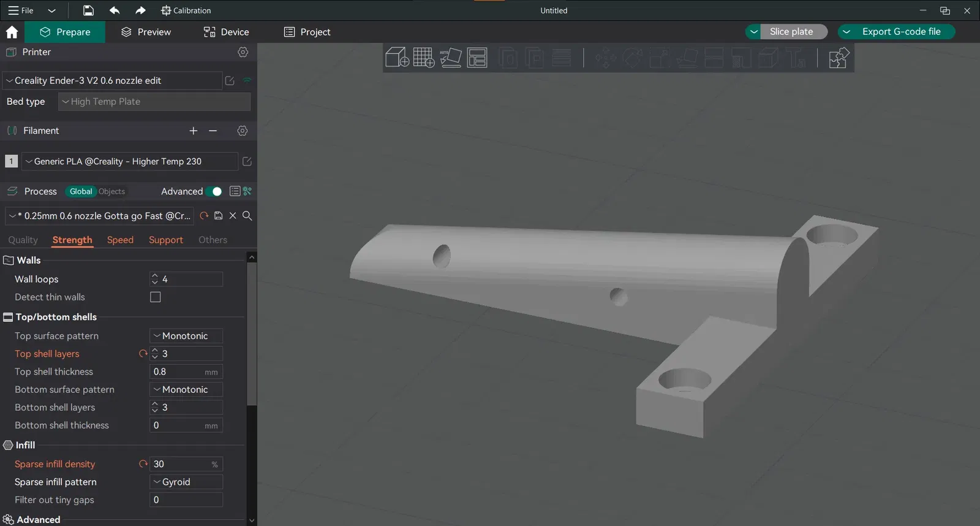Remove a filament with the minus icon
The height and width of the screenshot is (526, 980).
point(213,131)
